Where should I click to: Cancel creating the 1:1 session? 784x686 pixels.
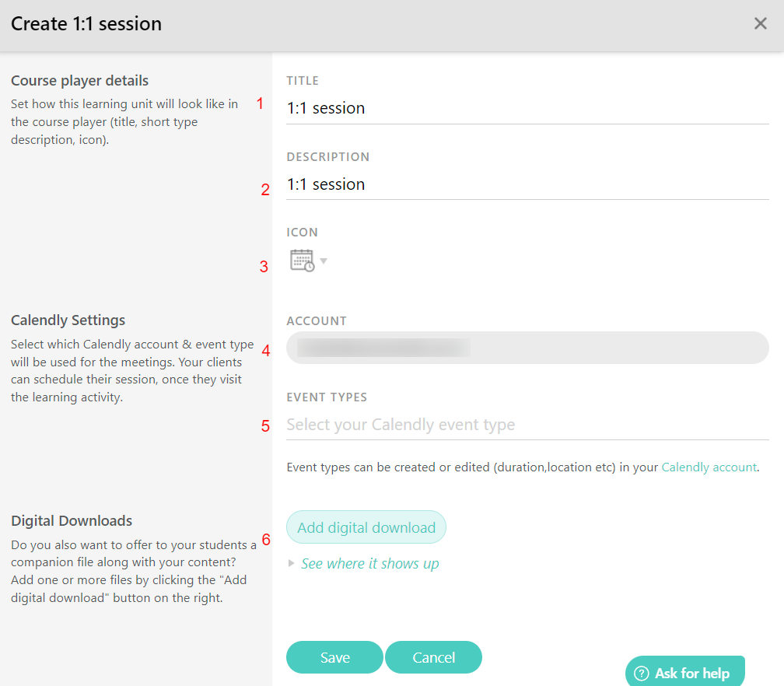[433, 657]
